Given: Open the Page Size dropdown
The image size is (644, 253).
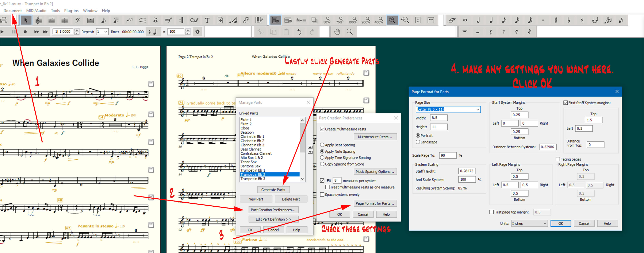Looking at the screenshot, I should (477, 109).
